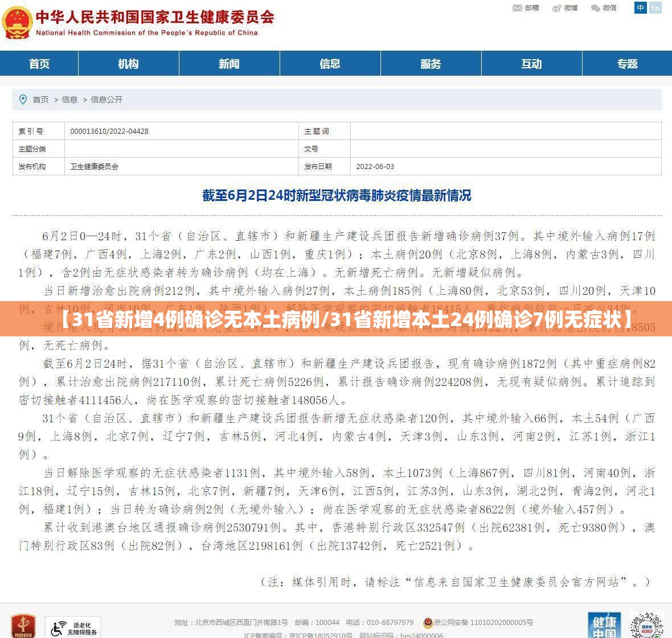
Task: Click the 主题词 label cell
Action: click(x=325, y=131)
